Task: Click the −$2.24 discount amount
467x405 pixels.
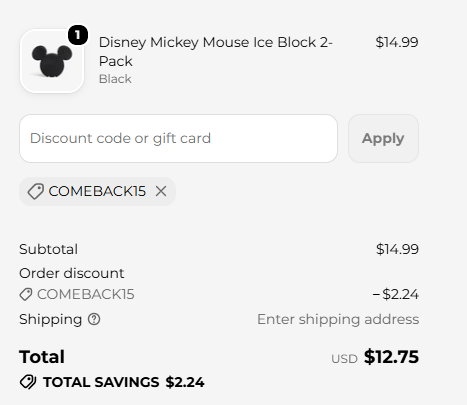Action: click(x=395, y=294)
